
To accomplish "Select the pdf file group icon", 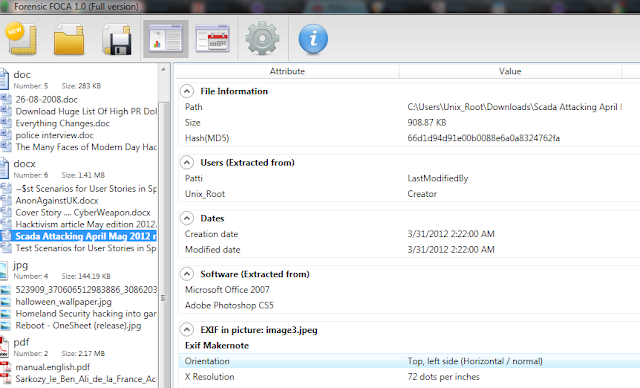I will click(4, 346).
